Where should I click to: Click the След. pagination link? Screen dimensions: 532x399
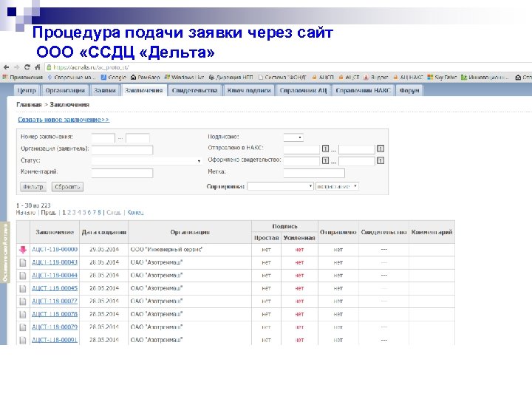click(x=114, y=212)
